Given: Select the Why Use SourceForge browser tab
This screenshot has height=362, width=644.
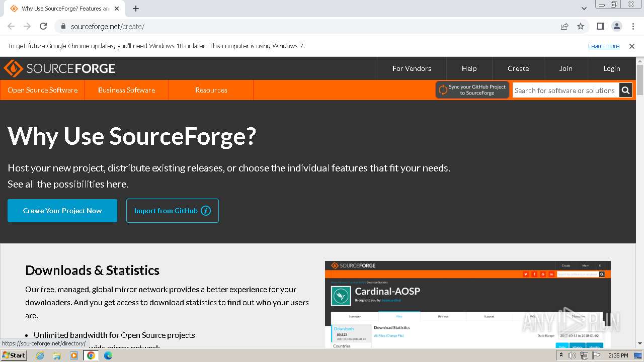Looking at the screenshot, I should pyautogui.click(x=65, y=9).
